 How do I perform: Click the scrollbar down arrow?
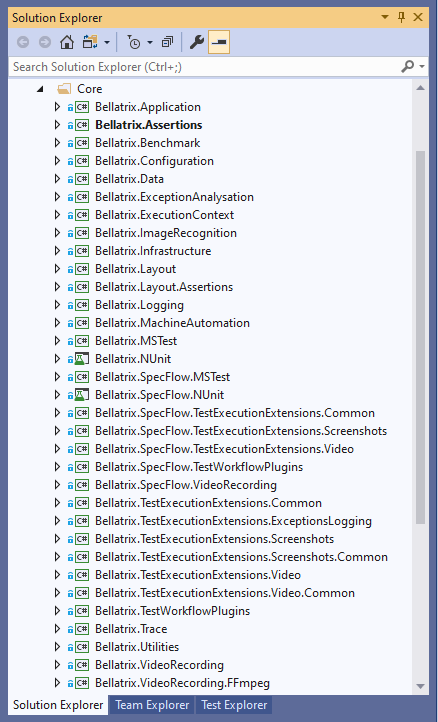(x=420, y=686)
